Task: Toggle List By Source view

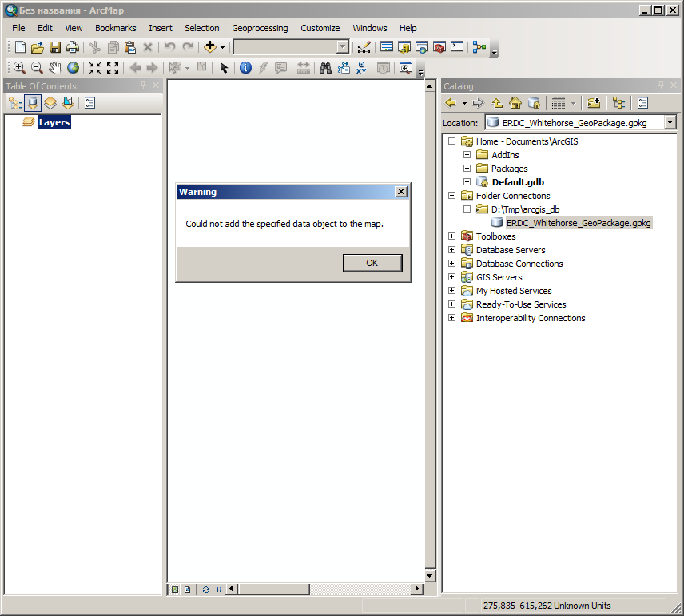Action: [x=33, y=103]
